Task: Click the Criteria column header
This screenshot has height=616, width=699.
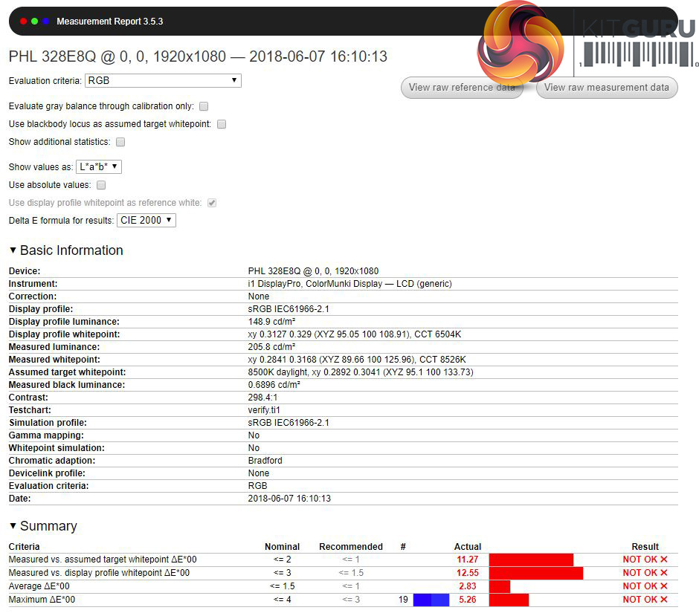Action: coord(24,546)
